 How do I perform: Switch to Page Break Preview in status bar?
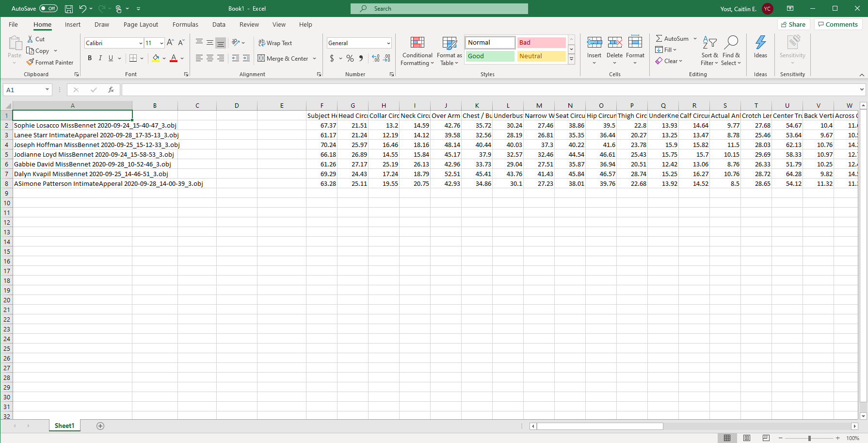click(766, 438)
